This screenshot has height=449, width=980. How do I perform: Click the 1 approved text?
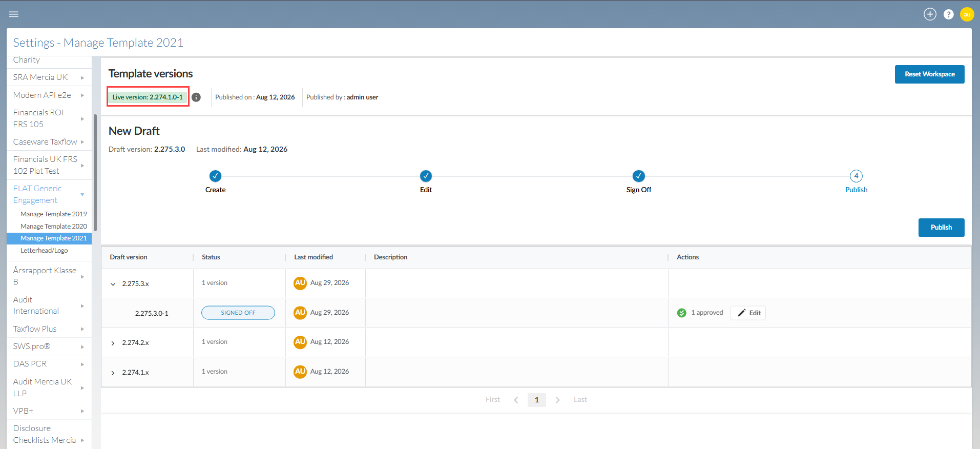[707, 313]
